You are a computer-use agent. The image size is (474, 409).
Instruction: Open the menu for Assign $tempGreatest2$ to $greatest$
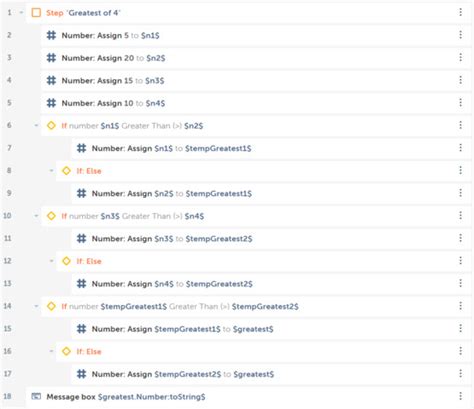(460, 373)
